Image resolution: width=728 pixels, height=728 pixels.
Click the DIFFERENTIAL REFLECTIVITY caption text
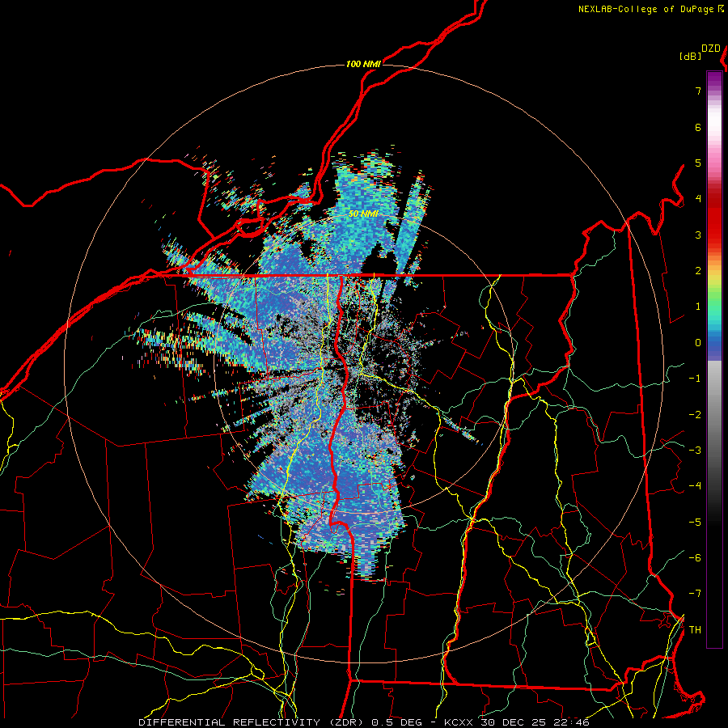[x=230, y=722]
